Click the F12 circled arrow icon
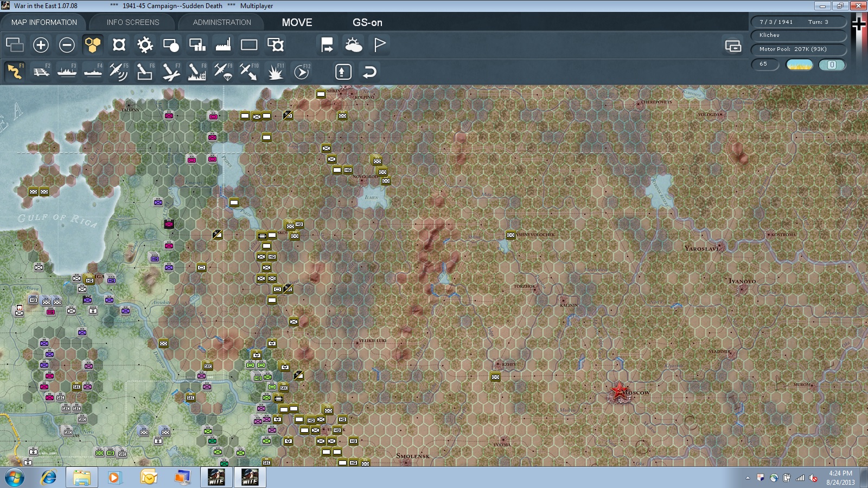Screen dimensions: 868x488 tap(302, 72)
